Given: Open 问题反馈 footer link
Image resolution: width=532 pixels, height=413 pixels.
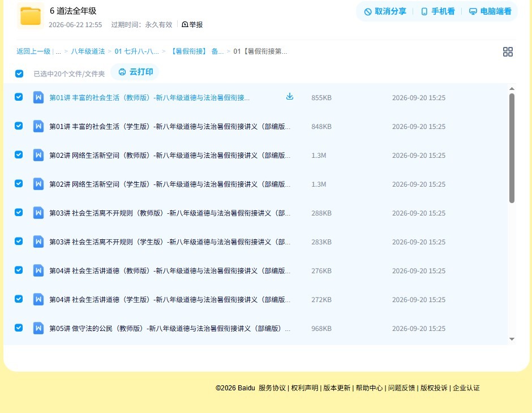Looking at the screenshot, I should [402, 388].
